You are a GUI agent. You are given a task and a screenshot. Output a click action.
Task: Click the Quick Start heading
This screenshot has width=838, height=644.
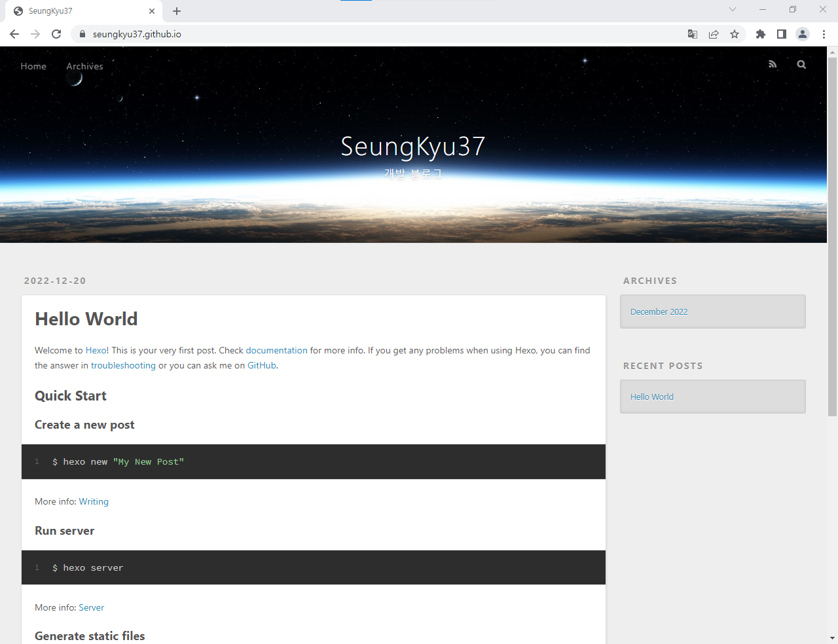71,396
